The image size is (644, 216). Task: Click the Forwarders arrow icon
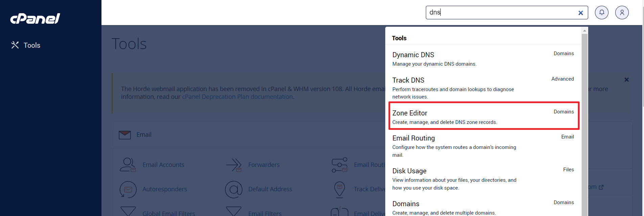(234, 165)
